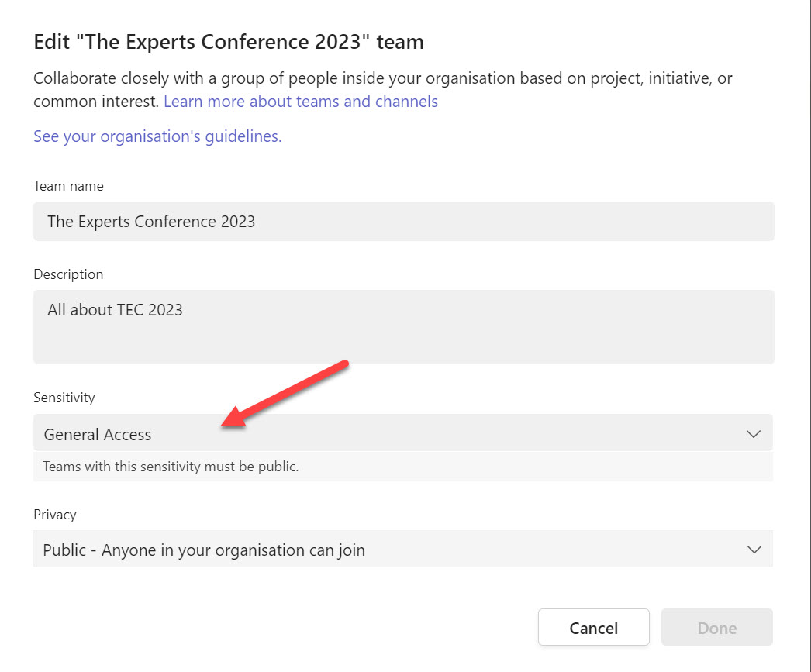
Task: Click the Sensitivity field label
Action: click(64, 397)
